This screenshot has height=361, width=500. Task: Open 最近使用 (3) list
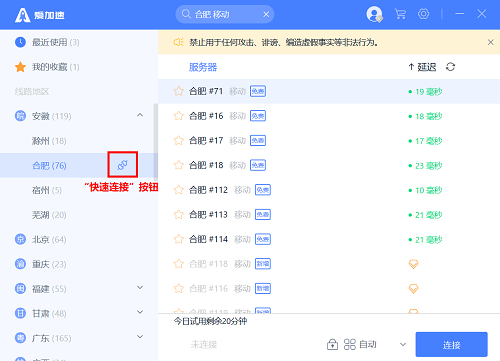(x=56, y=42)
